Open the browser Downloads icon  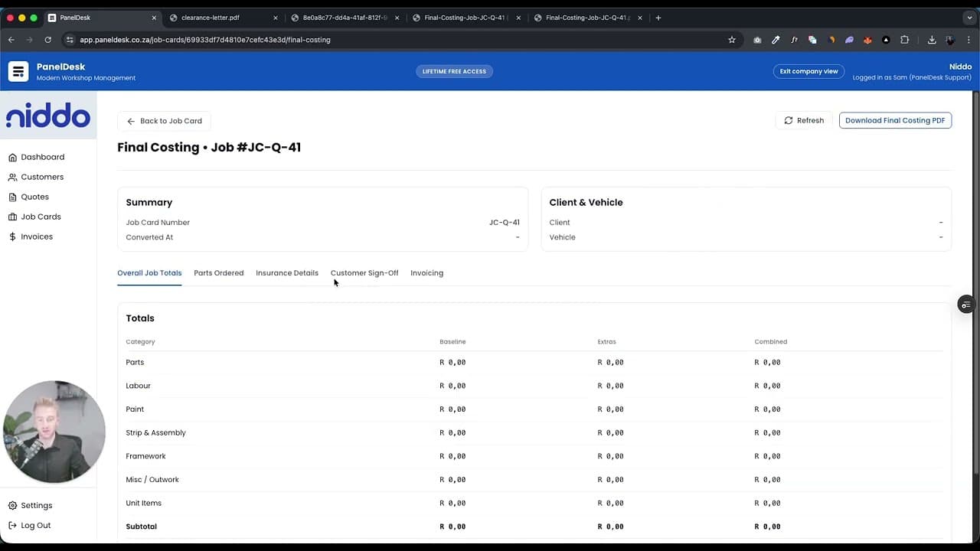tap(933, 40)
